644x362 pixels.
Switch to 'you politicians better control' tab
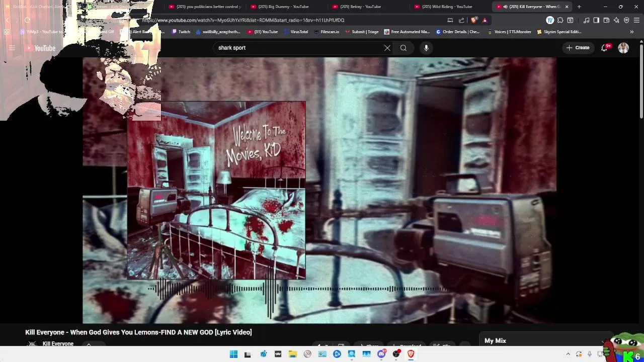(x=205, y=7)
